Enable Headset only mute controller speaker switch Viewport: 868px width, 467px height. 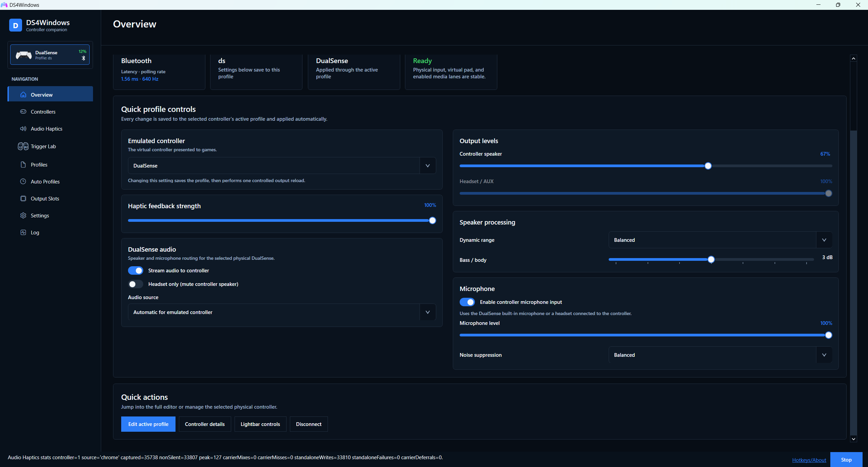(135, 284)
